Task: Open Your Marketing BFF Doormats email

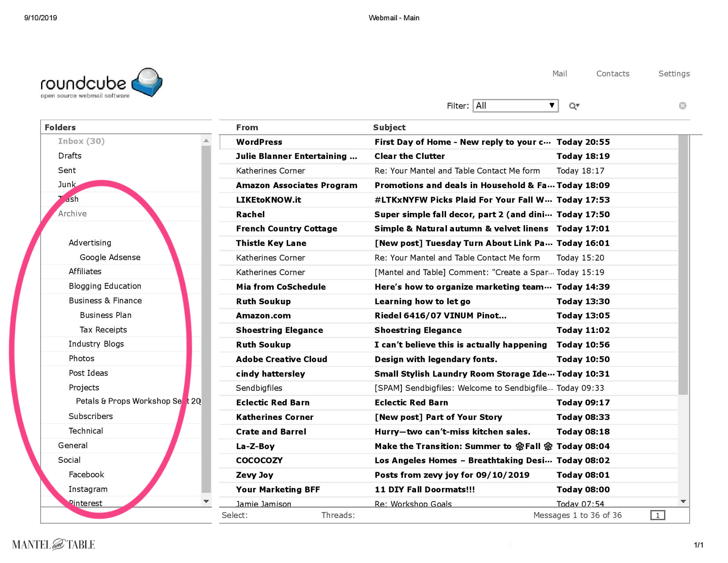Action: tap(448, 490)
